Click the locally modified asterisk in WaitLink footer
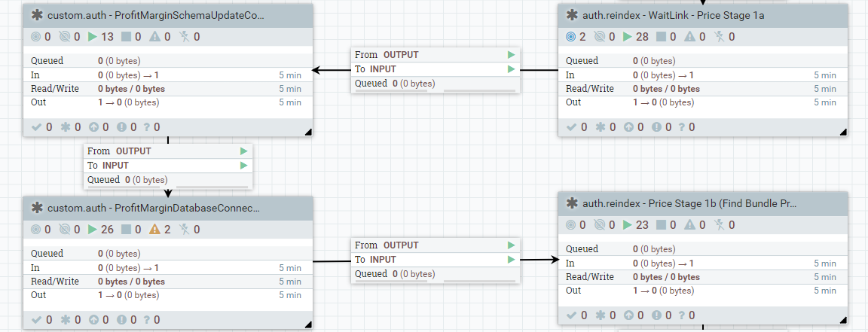The height and width of the screenshot is (332, 868). tap(601, 126)
